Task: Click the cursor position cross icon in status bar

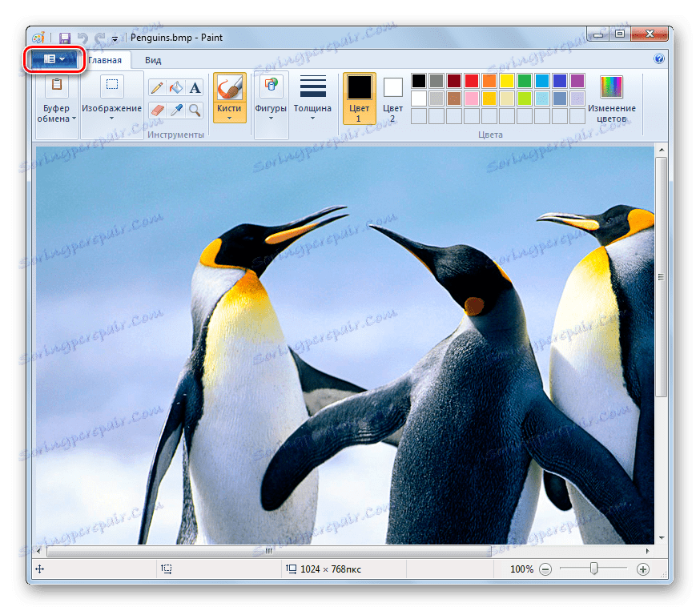Action: pyautogui.click(x=40, y=569)
